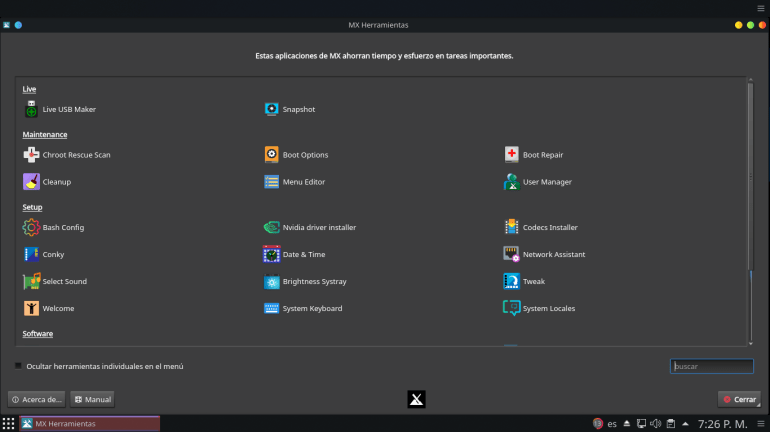Open Nvidia driver installer
This screenshot has width=770, height=432.
[318, 227]
